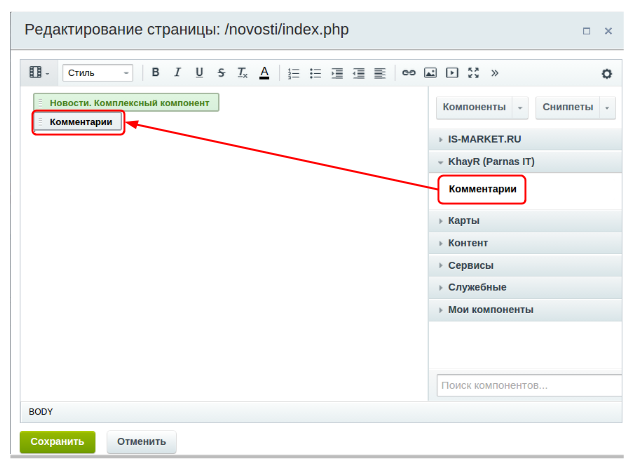The height and width of the screenshot is (466, 633).
Task: Choose text color
Action: [x=264, y=73]
